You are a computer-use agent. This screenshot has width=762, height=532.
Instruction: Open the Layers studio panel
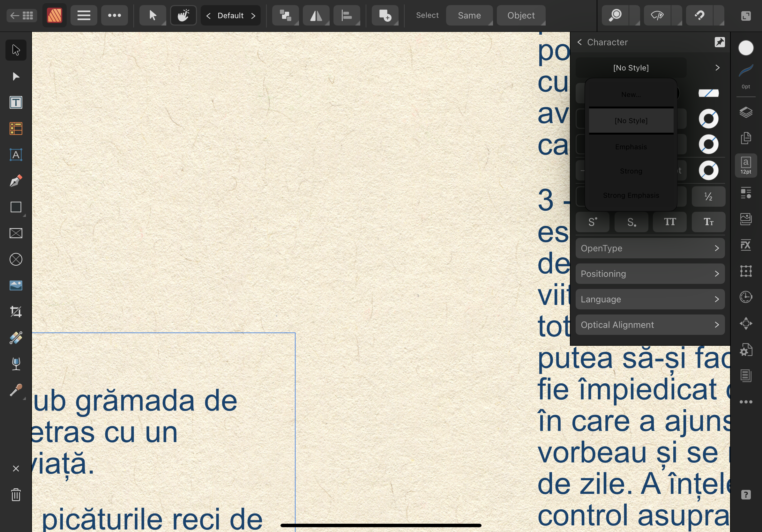click(x=746, y=112)
